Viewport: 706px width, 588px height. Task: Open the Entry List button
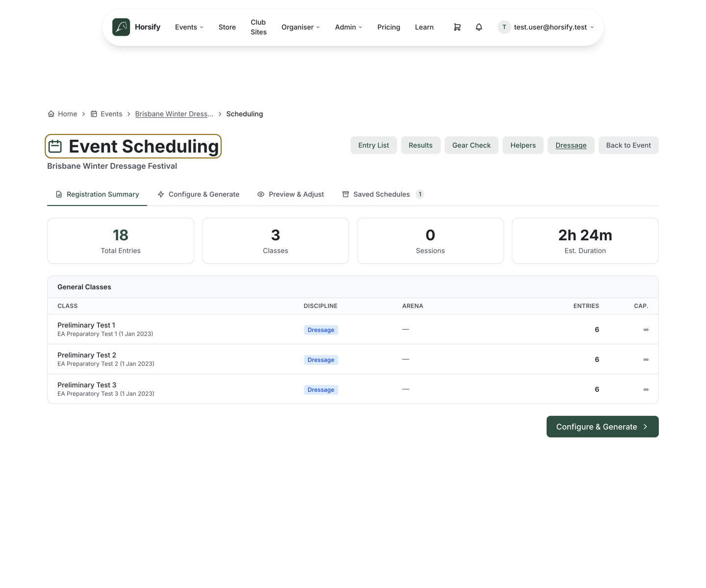point(374,145)
